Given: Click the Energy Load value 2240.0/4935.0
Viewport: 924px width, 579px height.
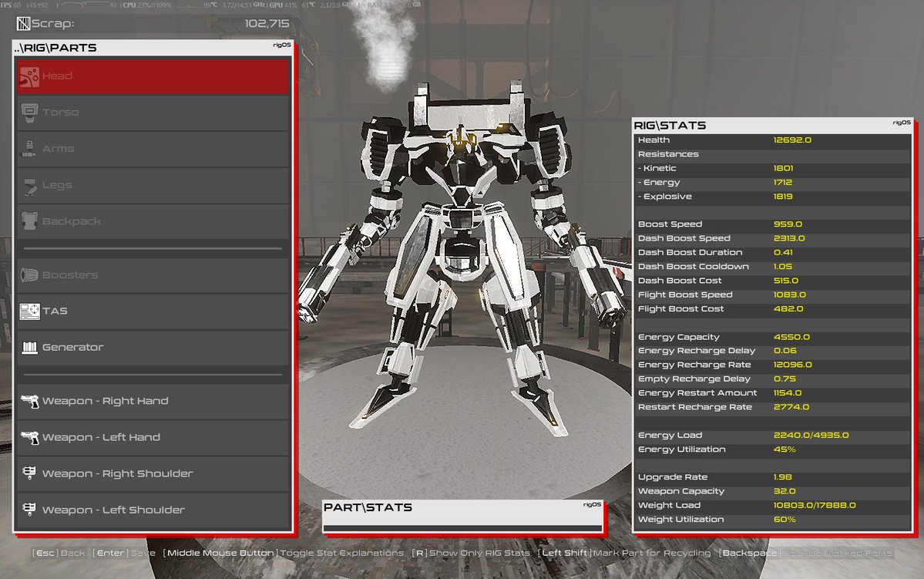Looking at the screenshot, I should [811, 435].
